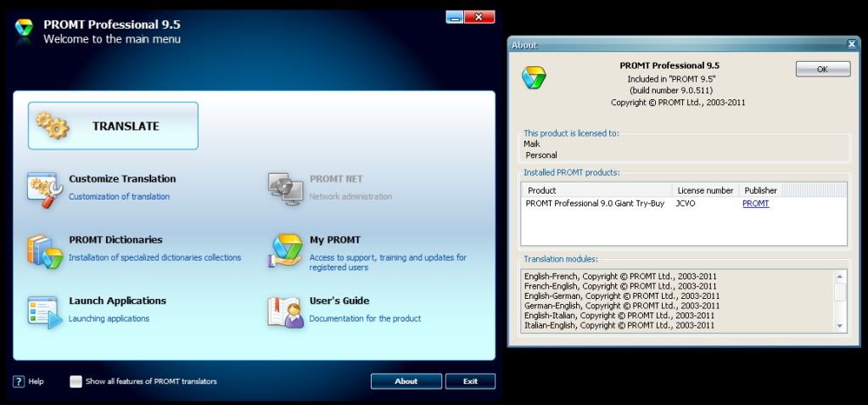Click the Exit button
This screenshot has height=405, width=868.
[x=471, y=381]
